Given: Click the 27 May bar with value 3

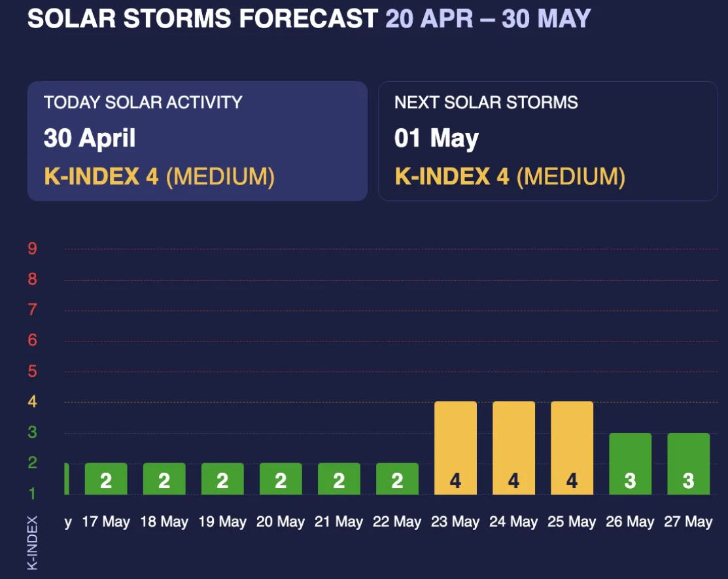Looking at the screenshot, I should [x=689, y=464].
